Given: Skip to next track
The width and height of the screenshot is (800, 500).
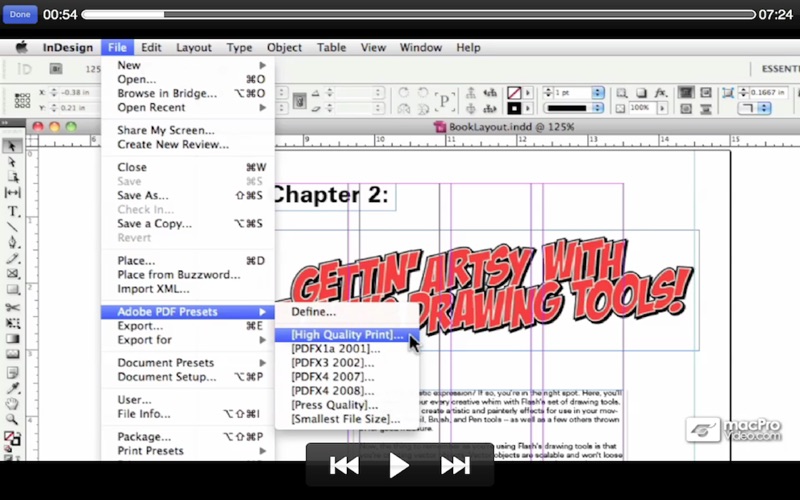Looking at the screenshot, I should coord(455,465).
